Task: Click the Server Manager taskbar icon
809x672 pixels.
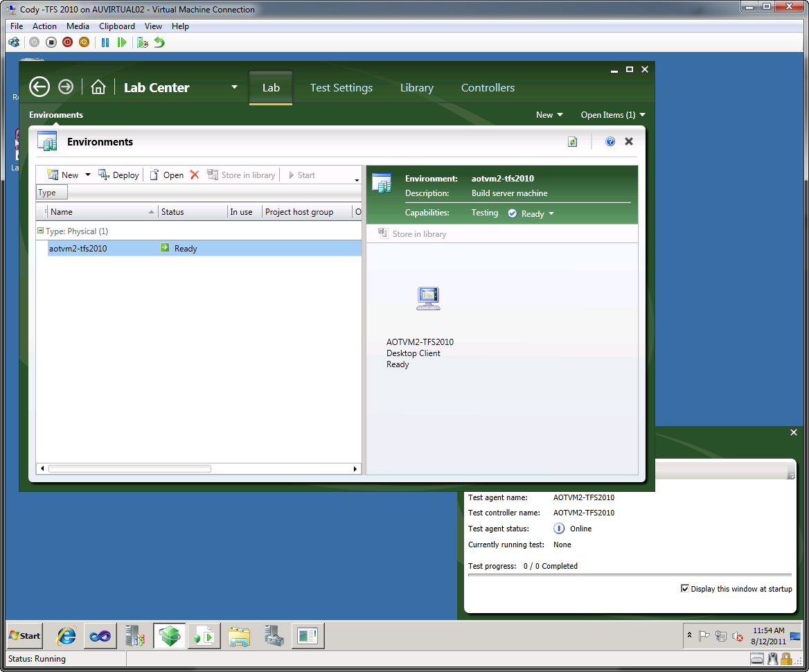Action: 134,636
